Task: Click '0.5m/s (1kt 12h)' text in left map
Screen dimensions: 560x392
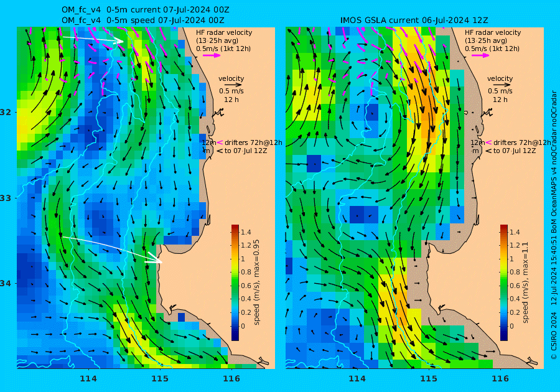Action: pos(223,49)
